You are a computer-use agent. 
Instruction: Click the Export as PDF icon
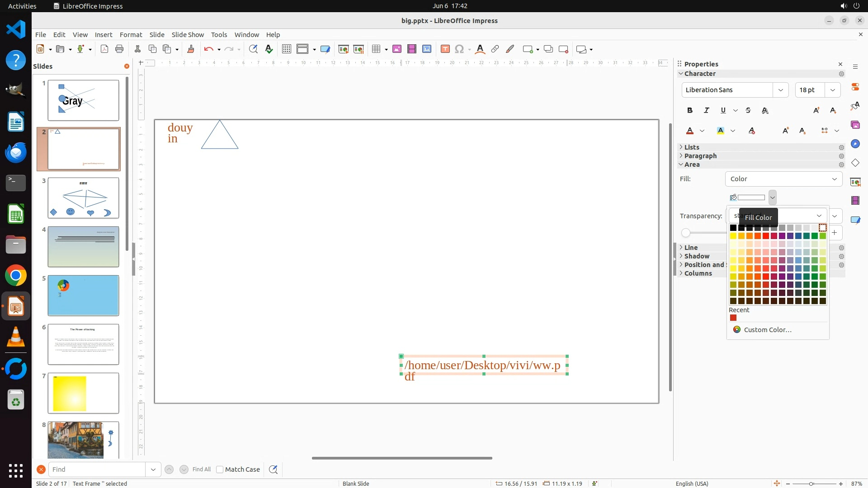pos(104,49)
